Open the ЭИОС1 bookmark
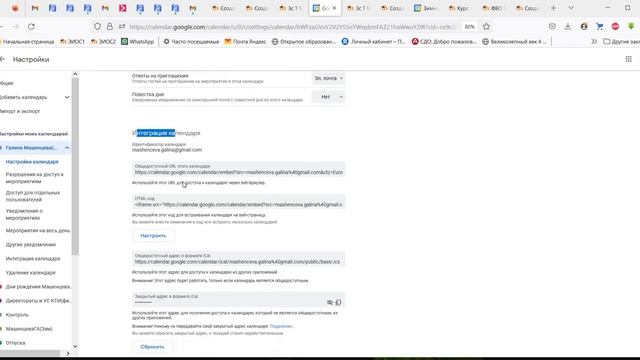This screenshot has width=640, height=360. pos(72,42)
